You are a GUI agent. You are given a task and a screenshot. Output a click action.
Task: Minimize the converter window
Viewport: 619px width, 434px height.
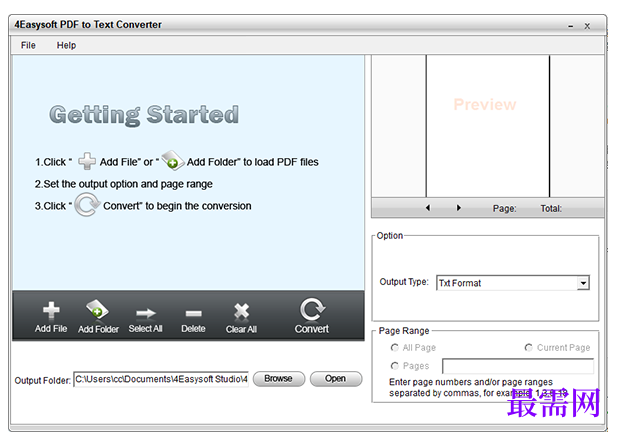click(570, 26)
